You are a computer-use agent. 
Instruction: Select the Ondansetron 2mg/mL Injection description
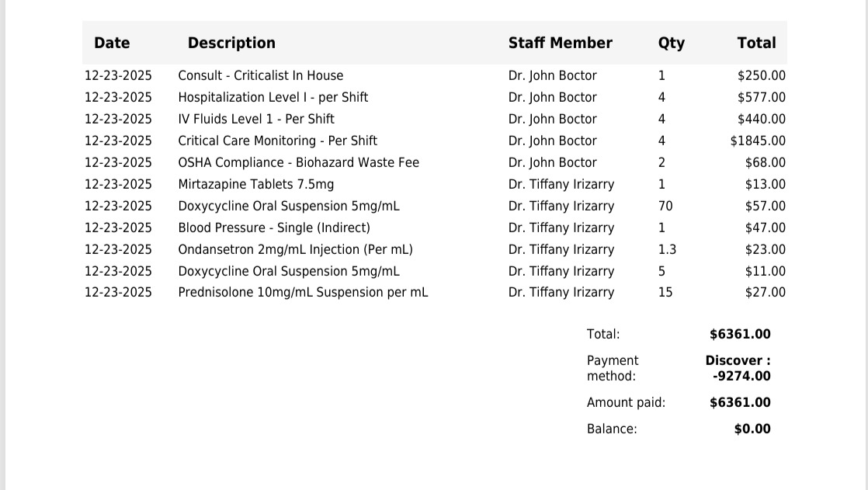tap(295, 250)
